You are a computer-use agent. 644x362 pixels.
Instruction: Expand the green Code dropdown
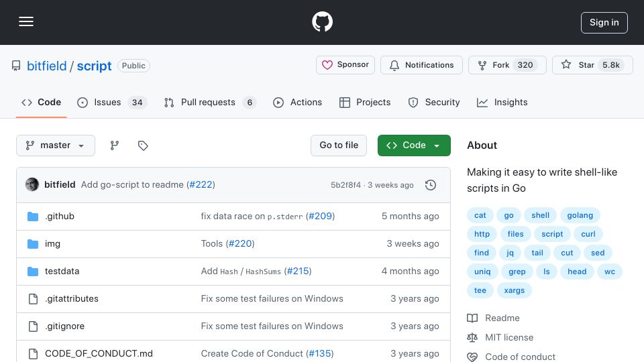click(x=414, y=145)
